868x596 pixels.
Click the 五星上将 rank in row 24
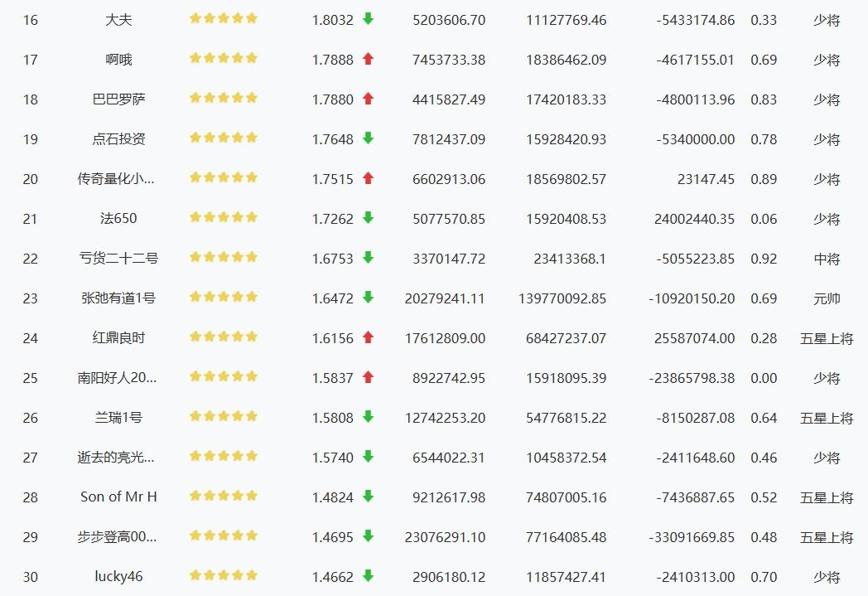(x=827, y=338)
